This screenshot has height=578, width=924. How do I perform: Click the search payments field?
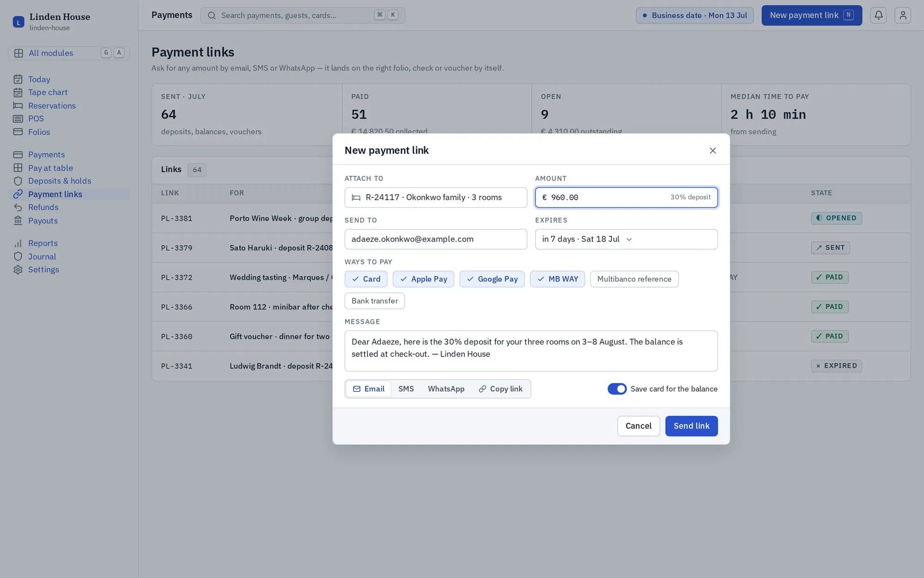coord(303,15)
